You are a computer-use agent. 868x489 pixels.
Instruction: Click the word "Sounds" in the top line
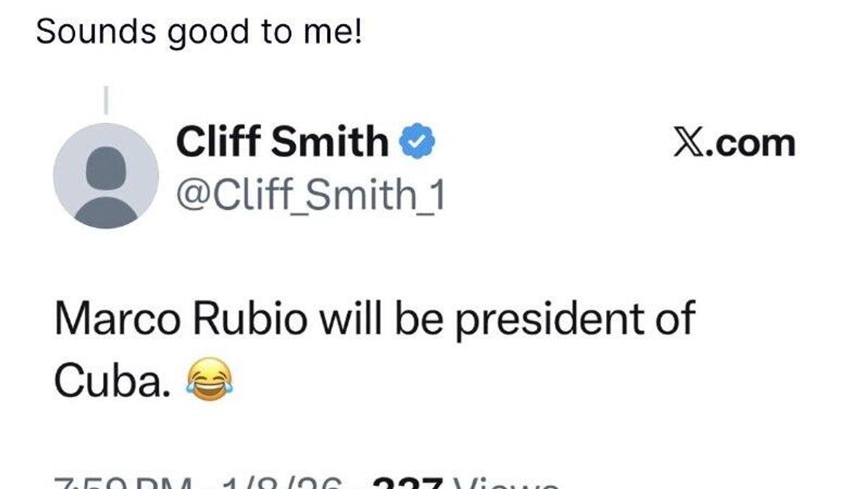click(96, 32)
